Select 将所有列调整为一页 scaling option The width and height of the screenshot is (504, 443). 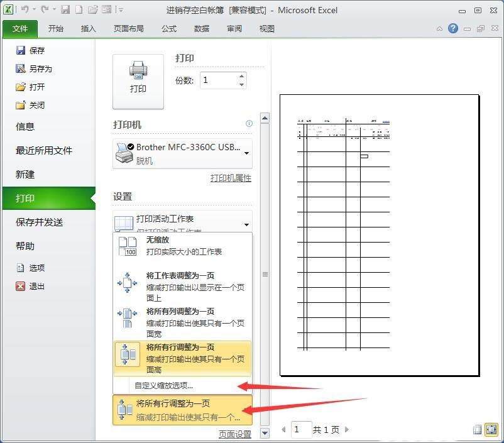click(x=183, y=322)
